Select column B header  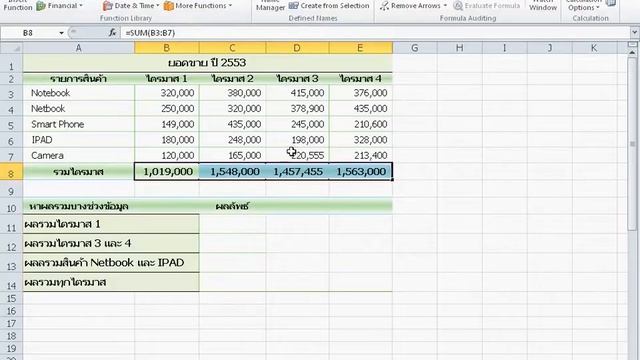tap(167, 48)
